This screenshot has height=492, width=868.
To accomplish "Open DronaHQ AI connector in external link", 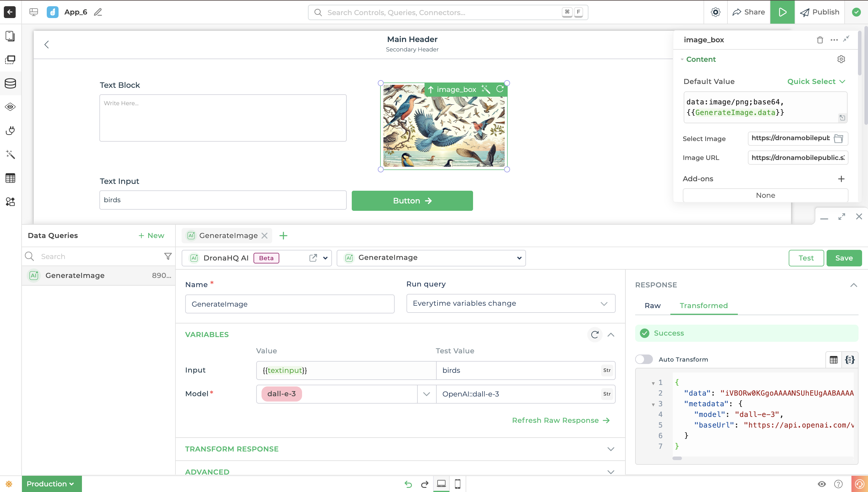I will 313,258.
